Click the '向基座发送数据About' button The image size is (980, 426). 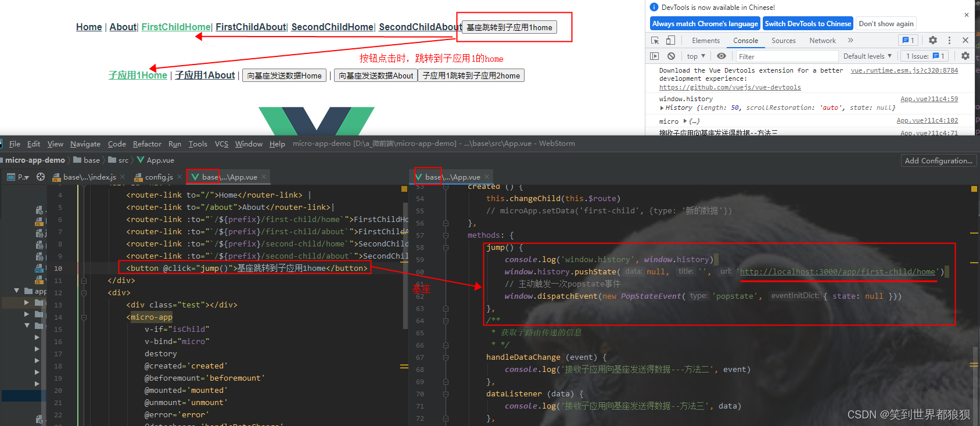[x=376, y=76]
